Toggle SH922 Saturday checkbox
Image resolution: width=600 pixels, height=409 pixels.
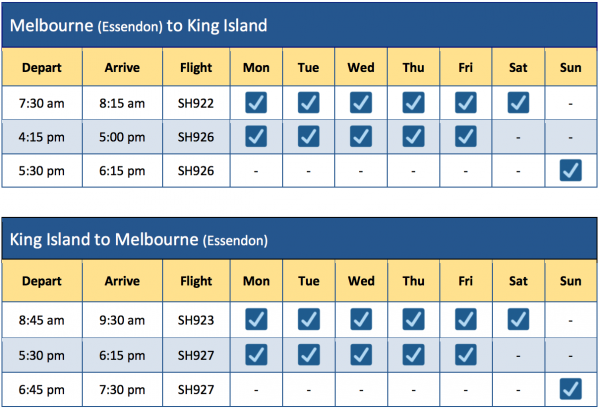pos(518,102)
